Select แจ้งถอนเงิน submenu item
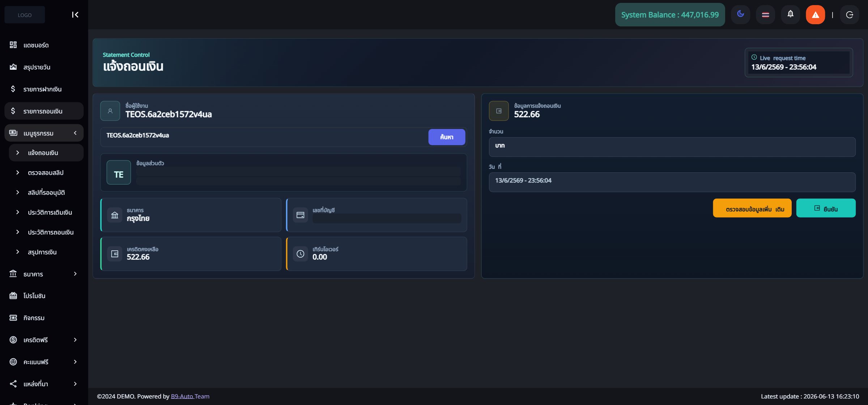 (x=46, y=152)
